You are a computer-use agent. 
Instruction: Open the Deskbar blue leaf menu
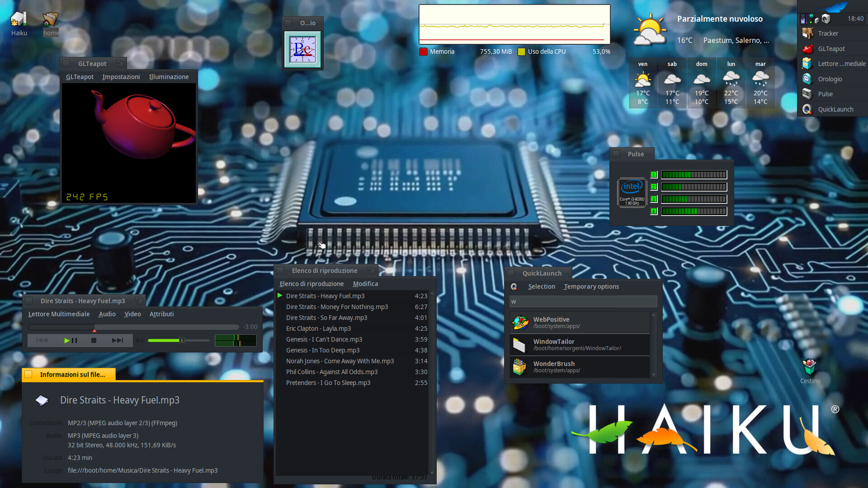click(x=832, y=6)
